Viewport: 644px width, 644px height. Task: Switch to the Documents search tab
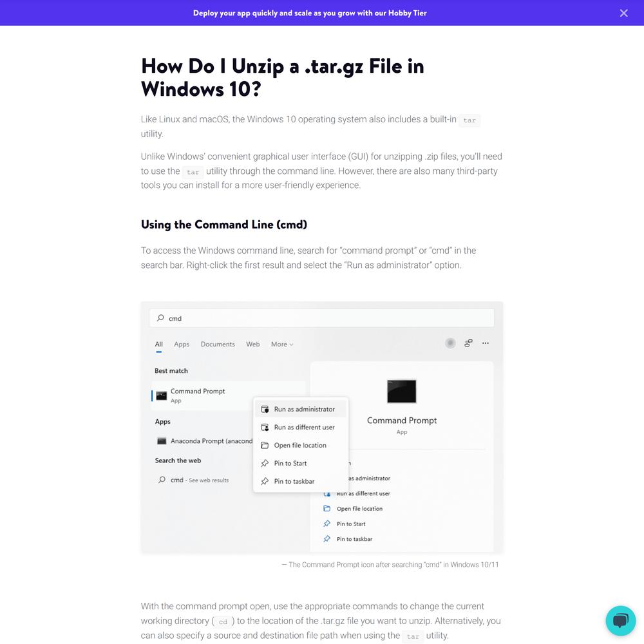coord(218,344)
